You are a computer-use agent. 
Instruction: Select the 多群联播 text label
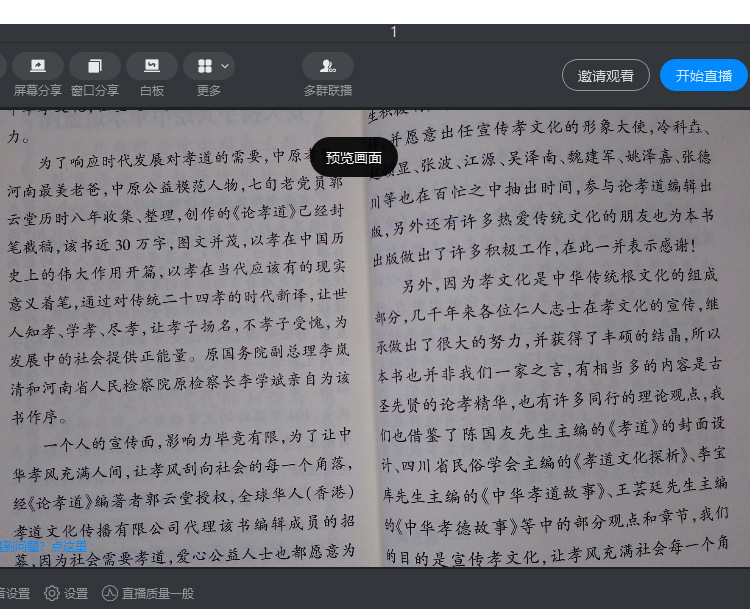click(x=327, y=91)
